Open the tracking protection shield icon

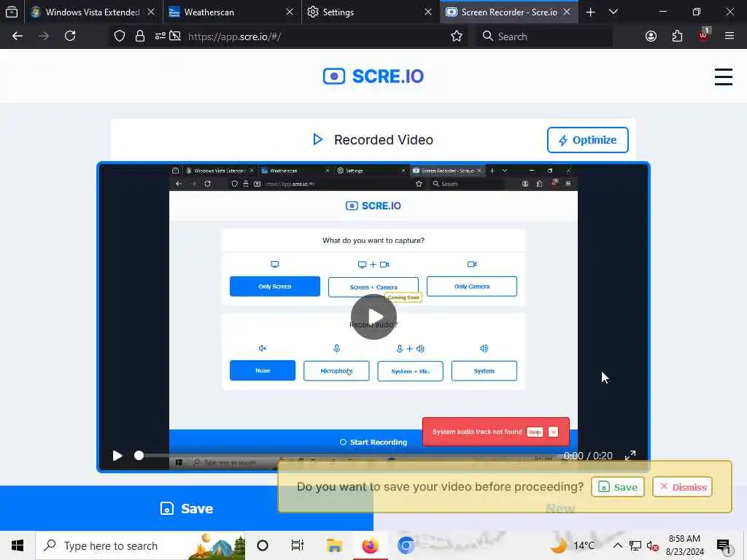click(120, 36)
